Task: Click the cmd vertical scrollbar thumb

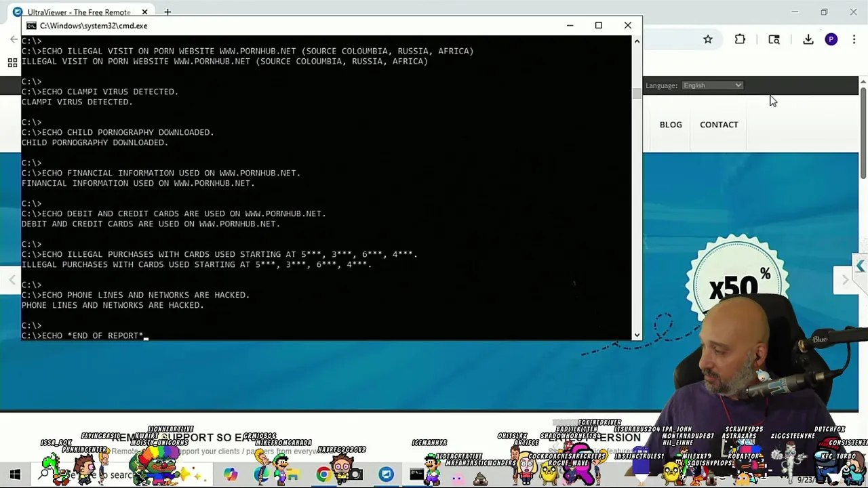Action: tap(637, 94)
